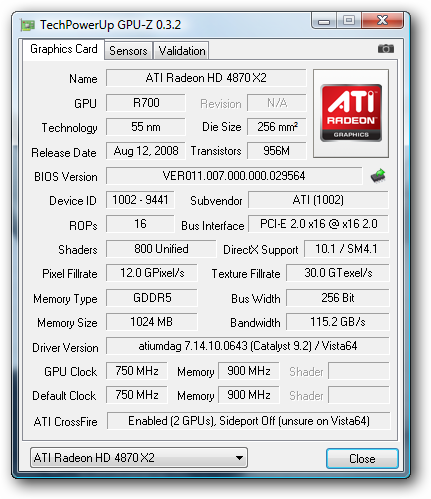Select the Driver Version text field
431x499 pixels.
pos(247,346)
